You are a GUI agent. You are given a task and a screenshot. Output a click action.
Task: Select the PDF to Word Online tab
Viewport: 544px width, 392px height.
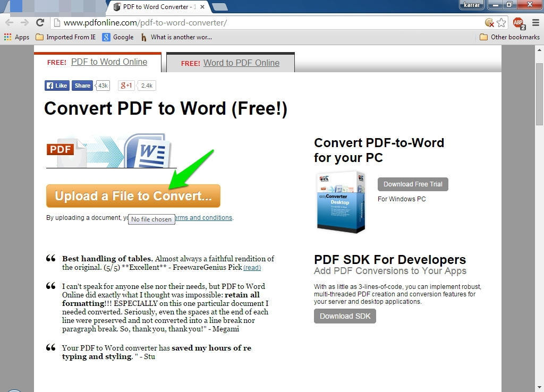pos(109,62)
